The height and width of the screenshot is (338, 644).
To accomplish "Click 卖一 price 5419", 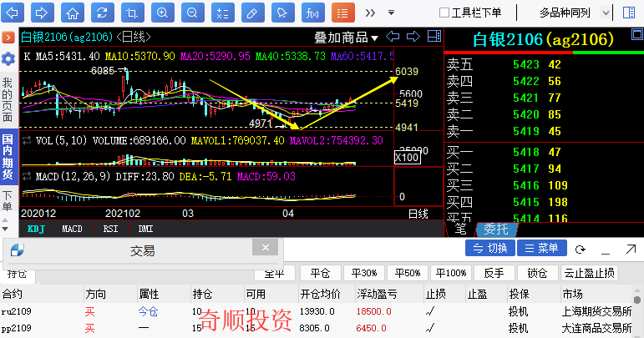I will (526, 131).
